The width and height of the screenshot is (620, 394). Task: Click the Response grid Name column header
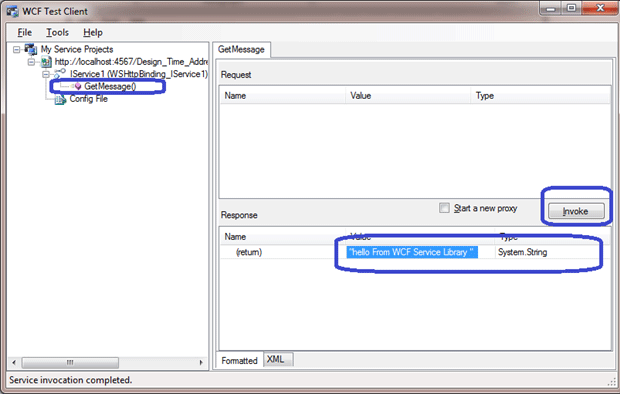(283, 237)
